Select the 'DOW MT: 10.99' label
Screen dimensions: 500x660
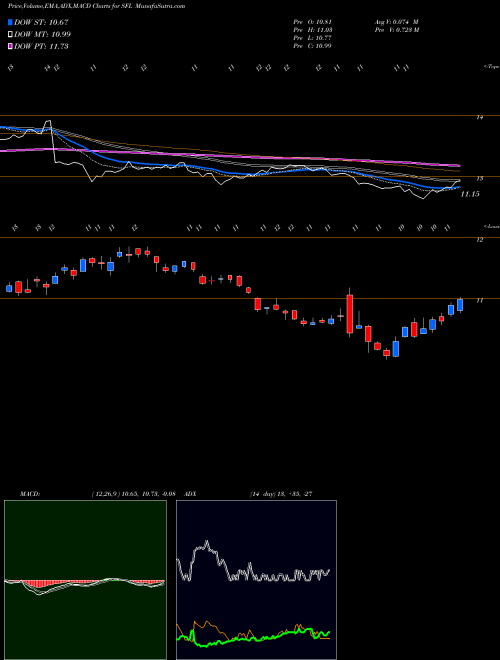point(43,35)
